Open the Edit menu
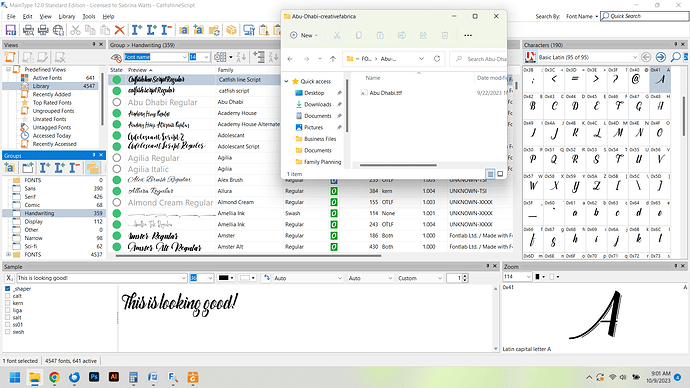Viewport: 690px width, 388px height. pos(28,16)
